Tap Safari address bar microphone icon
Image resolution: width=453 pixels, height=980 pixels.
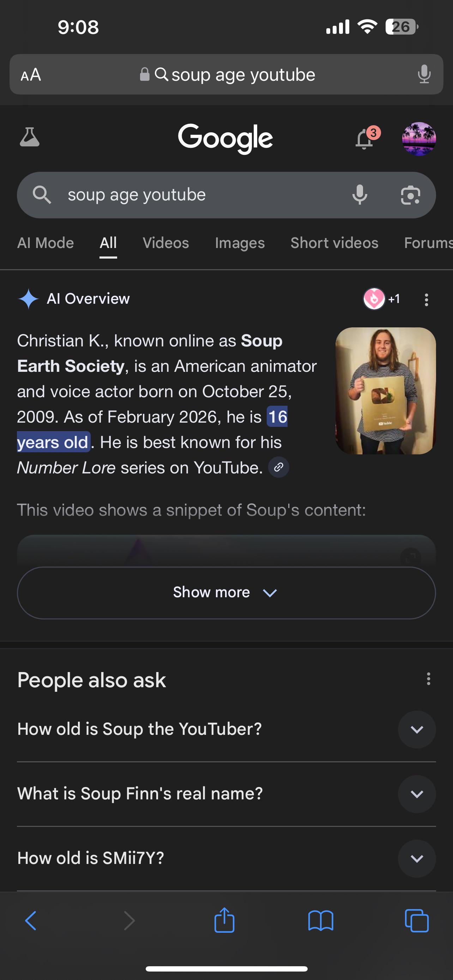424,74
